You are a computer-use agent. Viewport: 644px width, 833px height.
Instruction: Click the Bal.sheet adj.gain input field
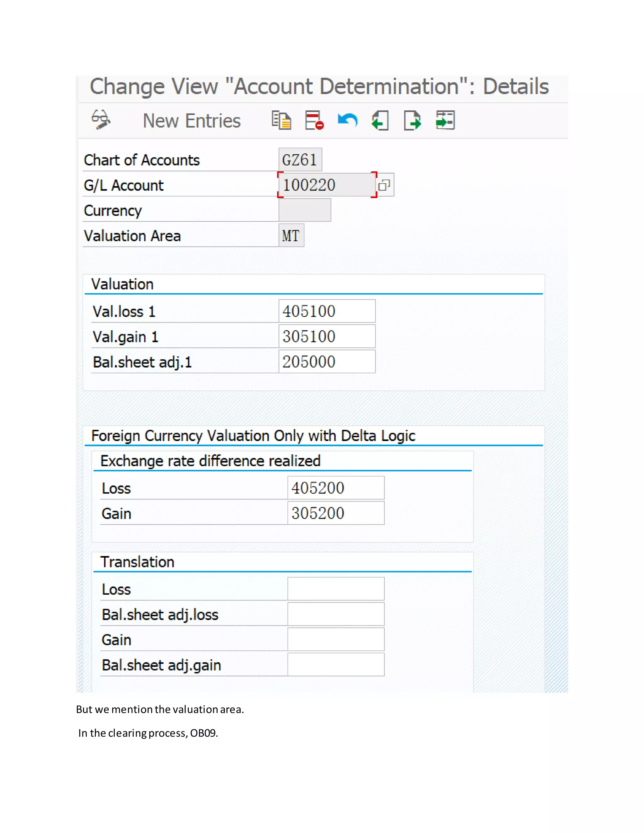[x=335, y=665]
